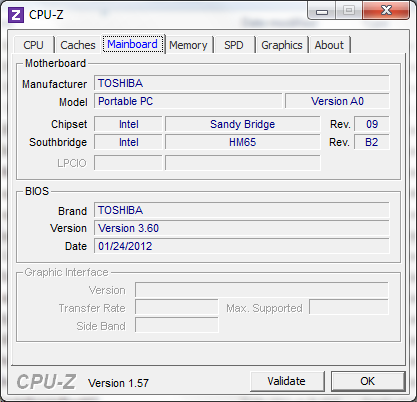Select the 'HM65' southbridge value
417x402 pixels.
(x=242, y=142)
